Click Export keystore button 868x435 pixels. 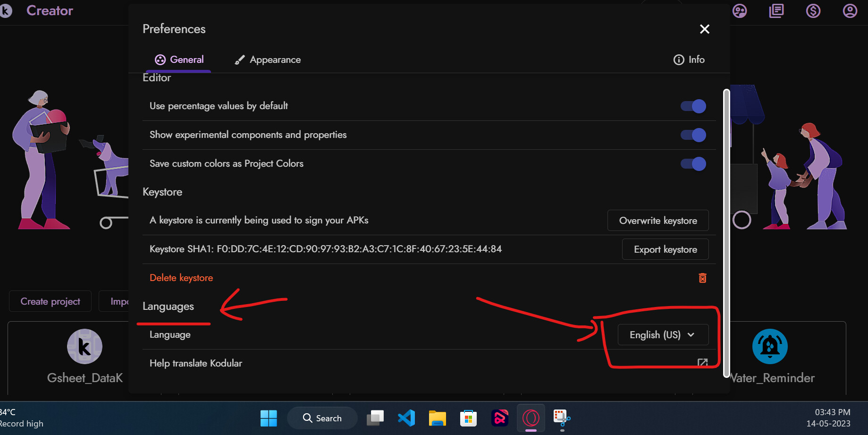665,249
